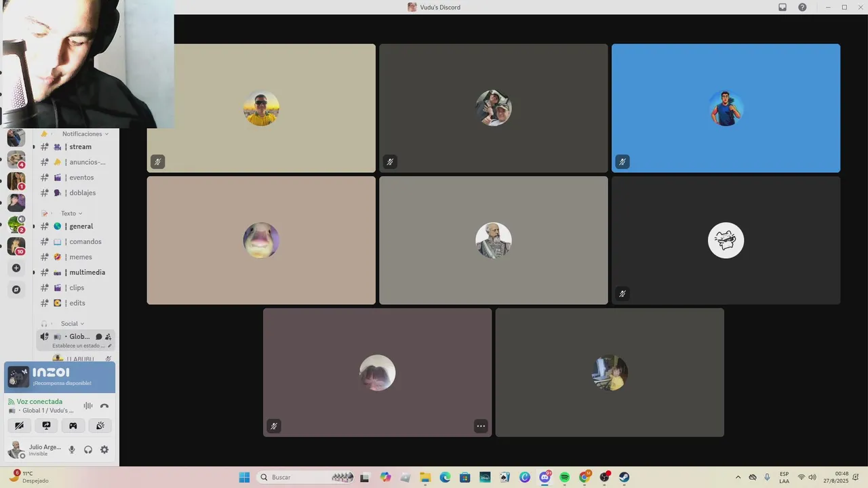Share your screen button
This screenshot has height=488, width=868.
(x=46, y=426)
